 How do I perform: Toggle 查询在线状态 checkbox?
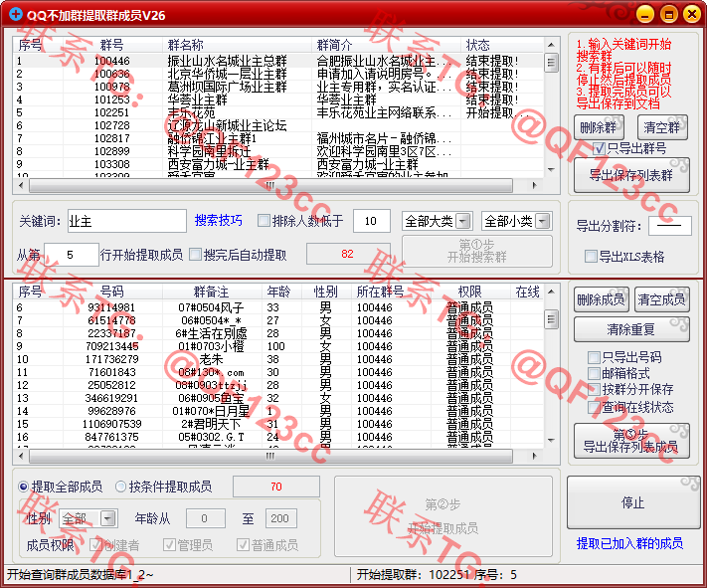tap(594, 407)
